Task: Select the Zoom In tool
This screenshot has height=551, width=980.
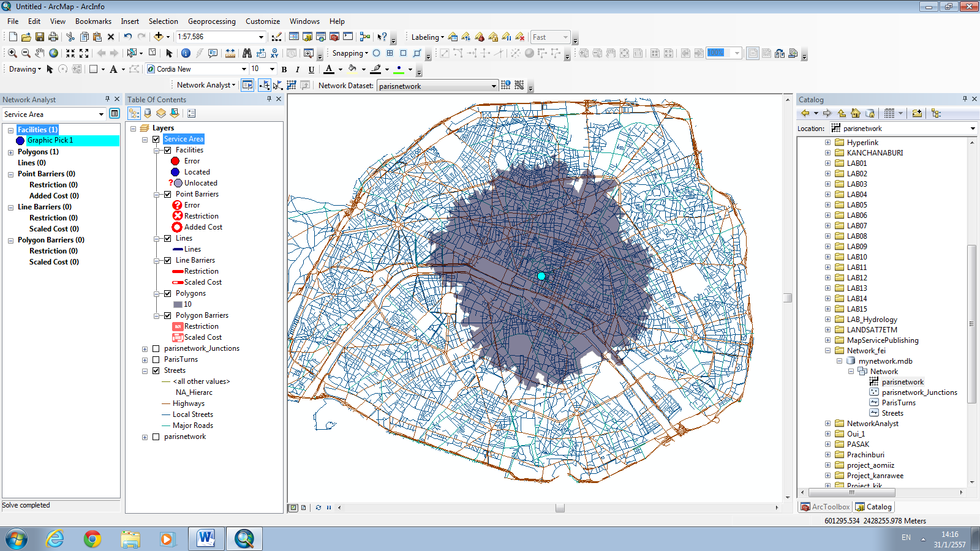Action: 12,53
